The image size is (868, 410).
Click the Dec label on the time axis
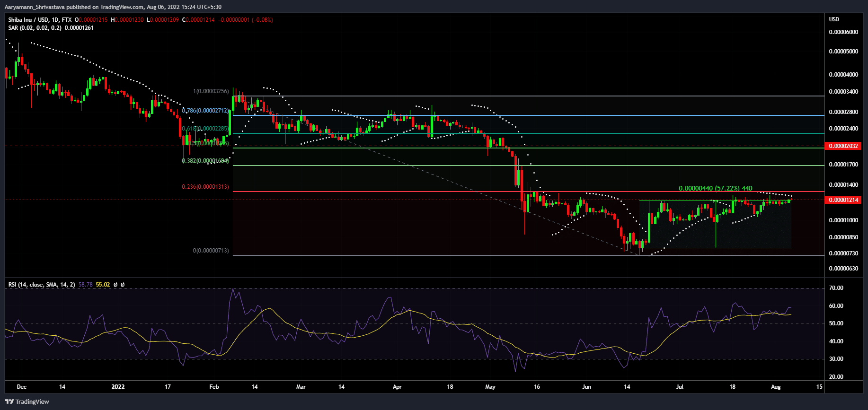tap(22, 387)
